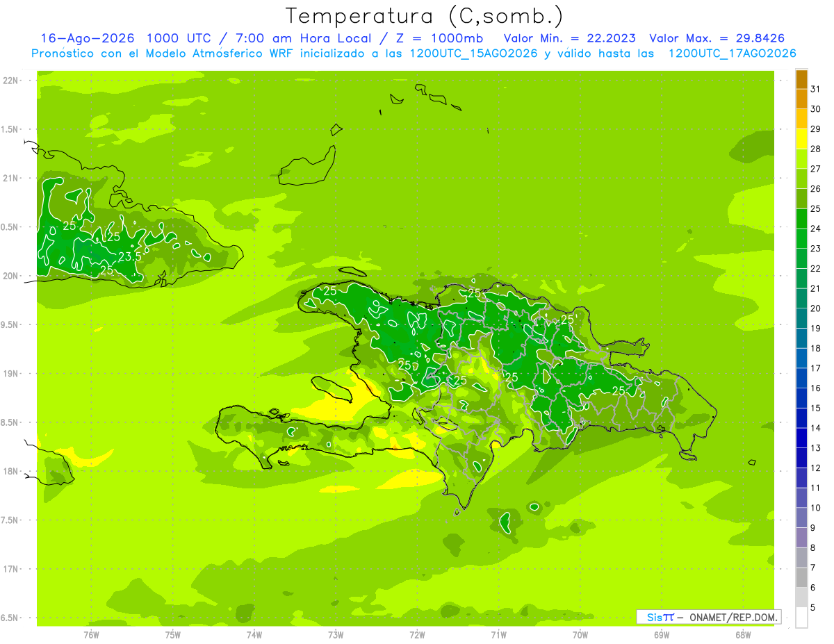Click legend color band between 27 and 28
The height and width of the screenshot is (644, 834).
[801, 159]
